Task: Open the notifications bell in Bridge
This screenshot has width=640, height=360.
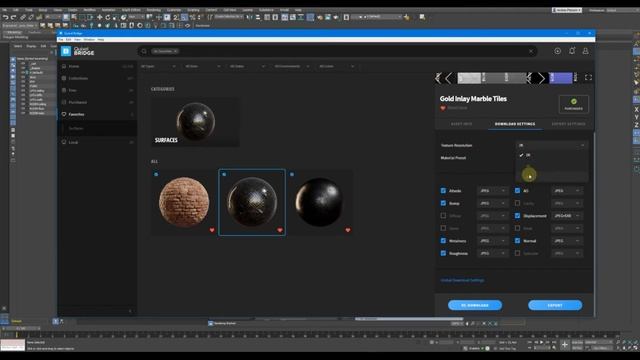Action: 572,51
